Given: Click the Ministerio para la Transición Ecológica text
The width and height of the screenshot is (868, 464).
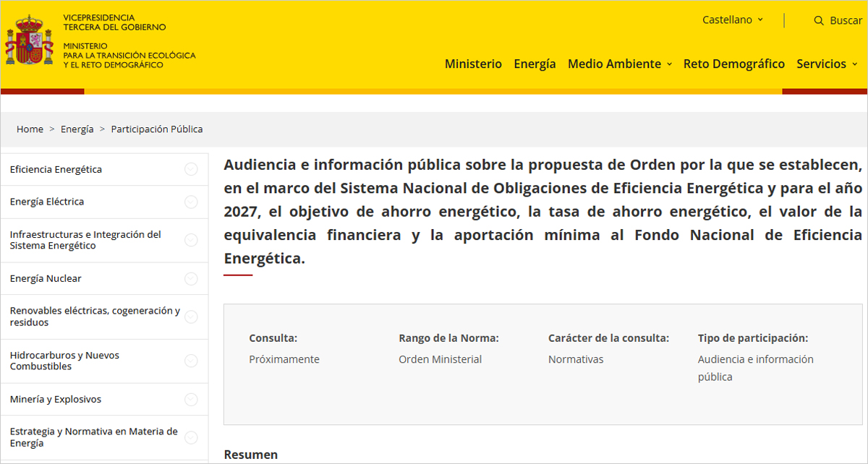Looking at the screenshot, I should click(129, 55).
